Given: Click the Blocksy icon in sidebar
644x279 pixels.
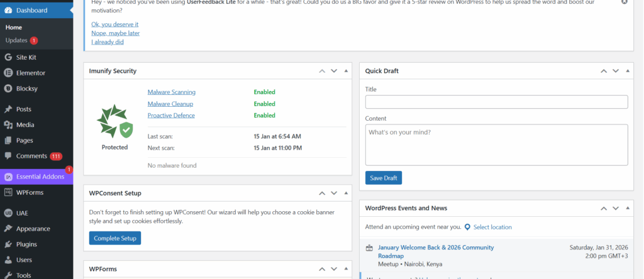Looking at the screenshot, I should [8, 89].
